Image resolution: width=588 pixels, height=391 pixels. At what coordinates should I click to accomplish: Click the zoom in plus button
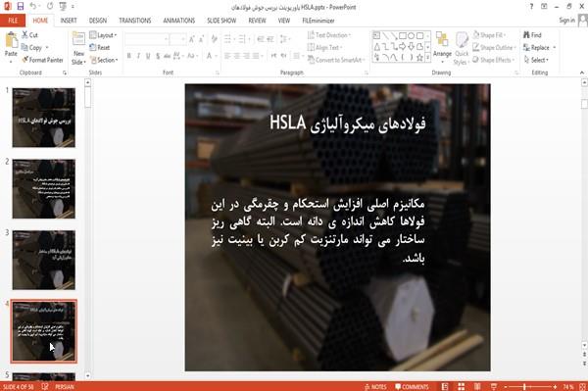pyautogui.click(x=555, y=387)
